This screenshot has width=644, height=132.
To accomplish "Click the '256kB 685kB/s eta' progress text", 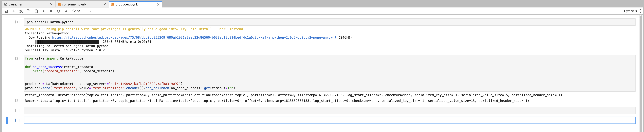I will coord(127,42).
